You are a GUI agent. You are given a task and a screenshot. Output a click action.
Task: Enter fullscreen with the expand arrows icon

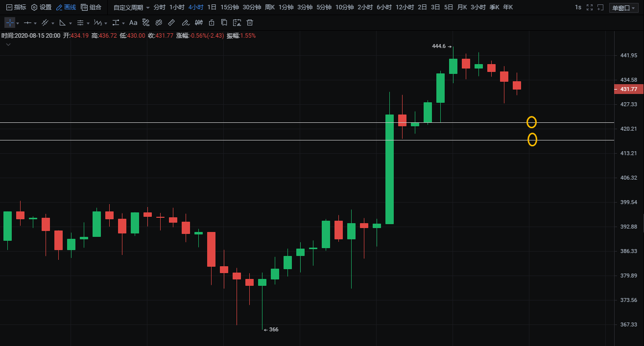click(589, 7)
